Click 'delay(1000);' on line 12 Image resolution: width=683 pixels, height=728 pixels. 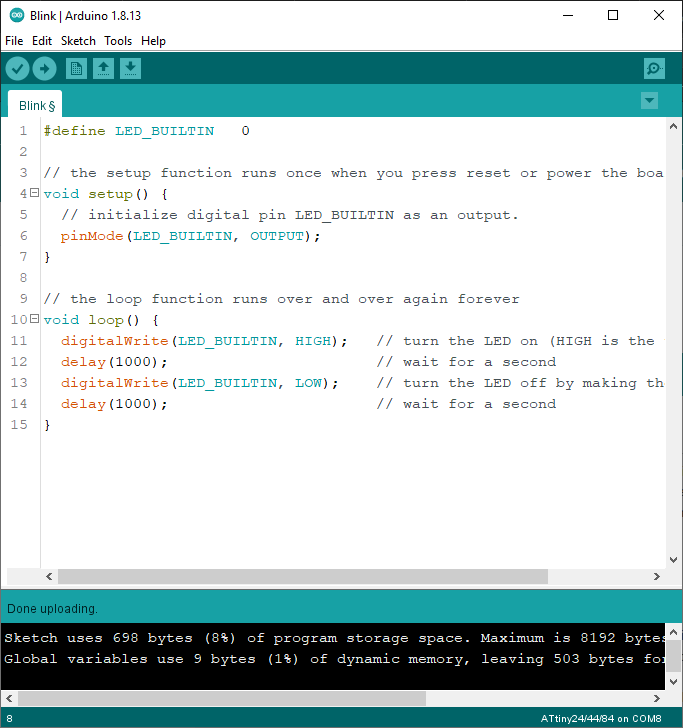(x=114, y=362)
